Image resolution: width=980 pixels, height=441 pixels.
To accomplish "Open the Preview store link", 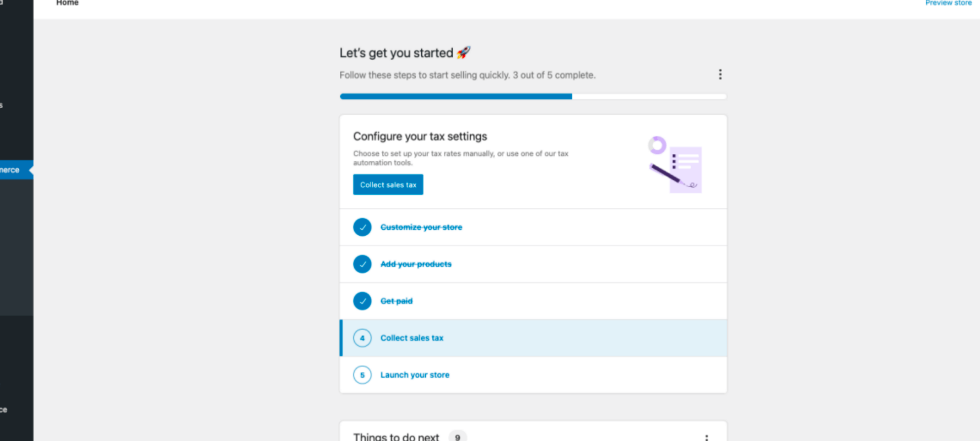I will (x=948, y=3).
